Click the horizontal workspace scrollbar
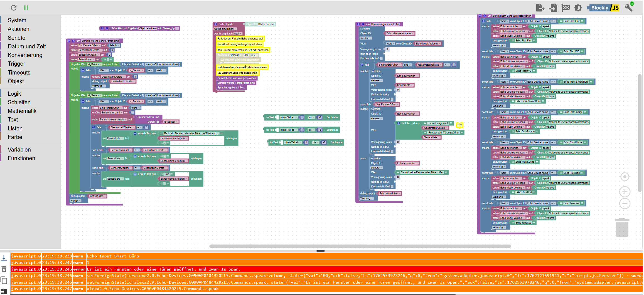Viewport: 644px width, 295px height. pyautogui.click(x=360, y=246)
